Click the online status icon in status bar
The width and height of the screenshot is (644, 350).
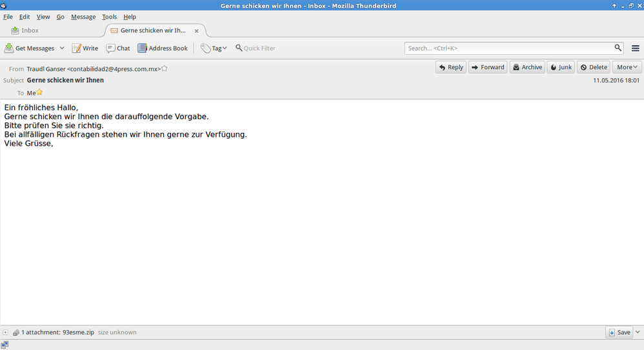(x=5, y=345)
